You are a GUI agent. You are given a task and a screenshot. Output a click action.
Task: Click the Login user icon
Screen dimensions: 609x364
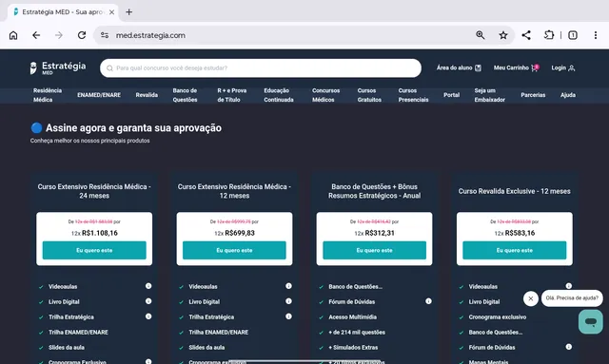(x=571, y=67)
